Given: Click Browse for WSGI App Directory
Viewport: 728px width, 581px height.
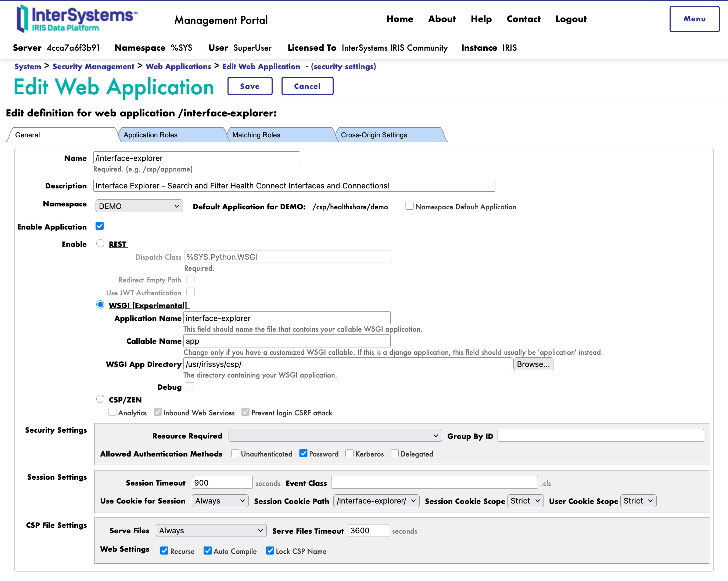Looking at the screenshot, I should (x=533, y=364).
